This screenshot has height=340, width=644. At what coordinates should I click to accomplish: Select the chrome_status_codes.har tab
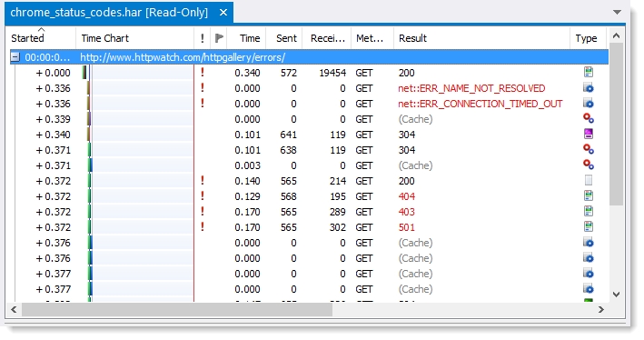tap(109, 13)
